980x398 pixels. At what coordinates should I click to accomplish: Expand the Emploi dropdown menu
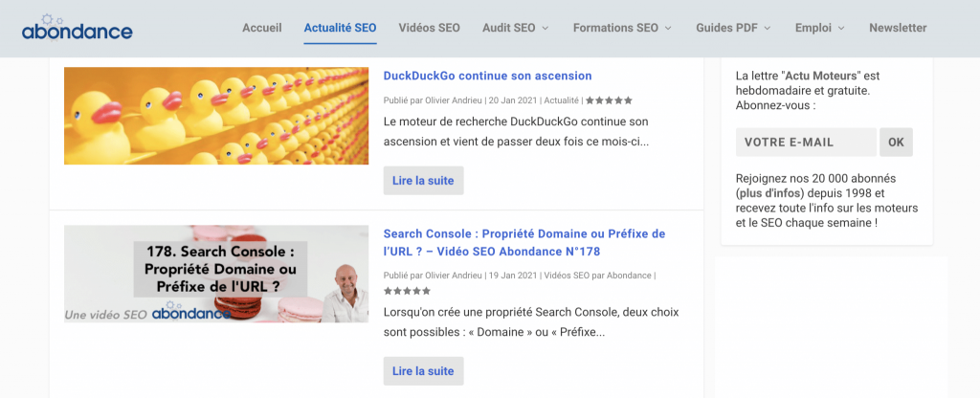tap(819, 28)
